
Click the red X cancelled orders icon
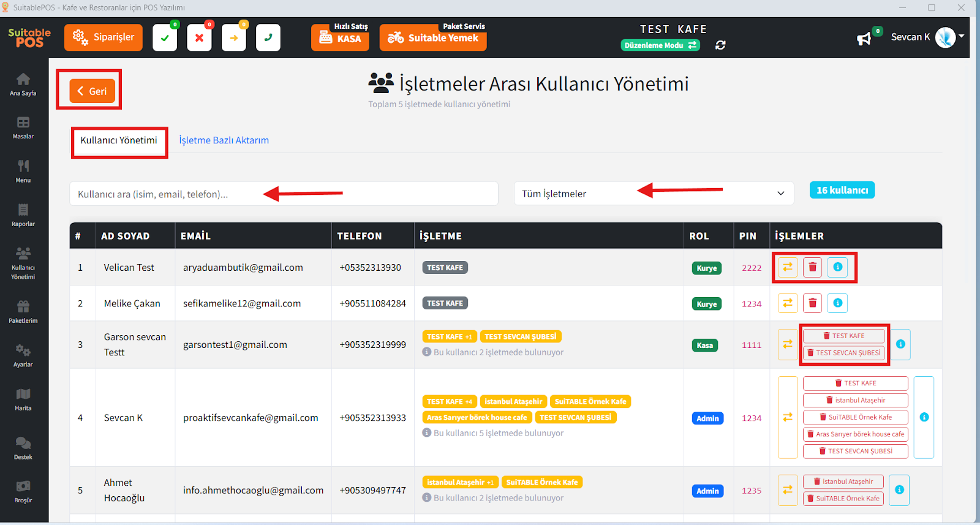point(199,38)
